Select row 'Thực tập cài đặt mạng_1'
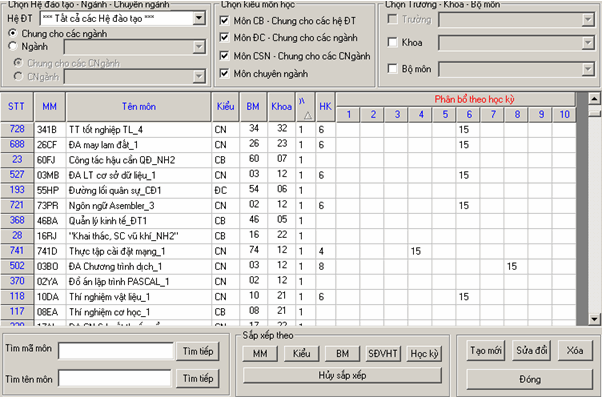The height and width of the screenshot is (399, 602). point(288,251)
